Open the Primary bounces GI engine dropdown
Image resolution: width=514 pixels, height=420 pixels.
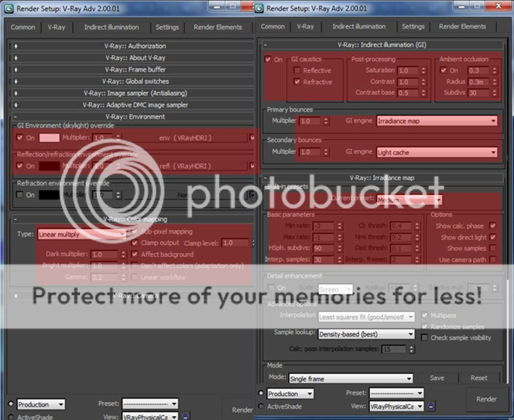point(437,121)
